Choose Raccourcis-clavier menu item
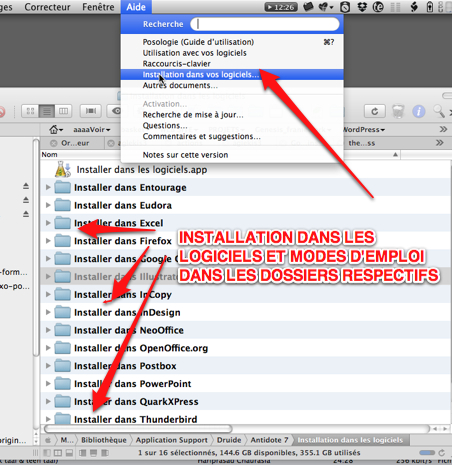Screen dimensions: 452x465 [232, 64]
